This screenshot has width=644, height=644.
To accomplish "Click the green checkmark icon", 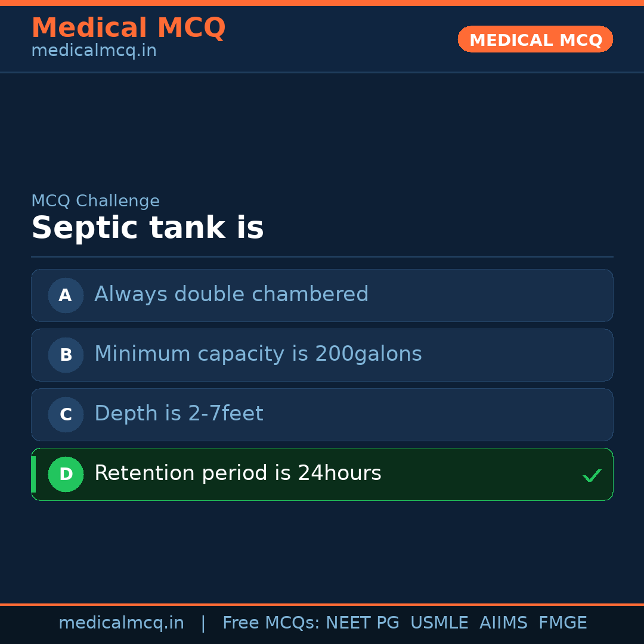I will (x=592, y=475).
